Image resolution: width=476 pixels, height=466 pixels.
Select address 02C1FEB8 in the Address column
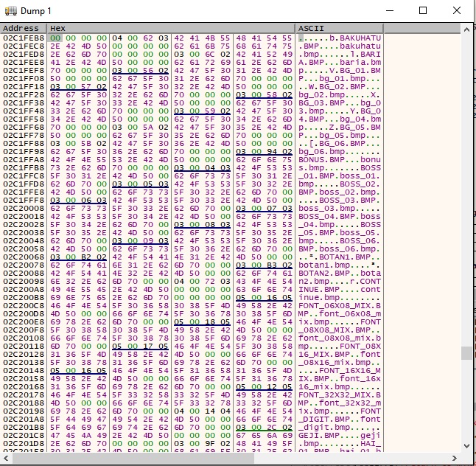point(22,37)
